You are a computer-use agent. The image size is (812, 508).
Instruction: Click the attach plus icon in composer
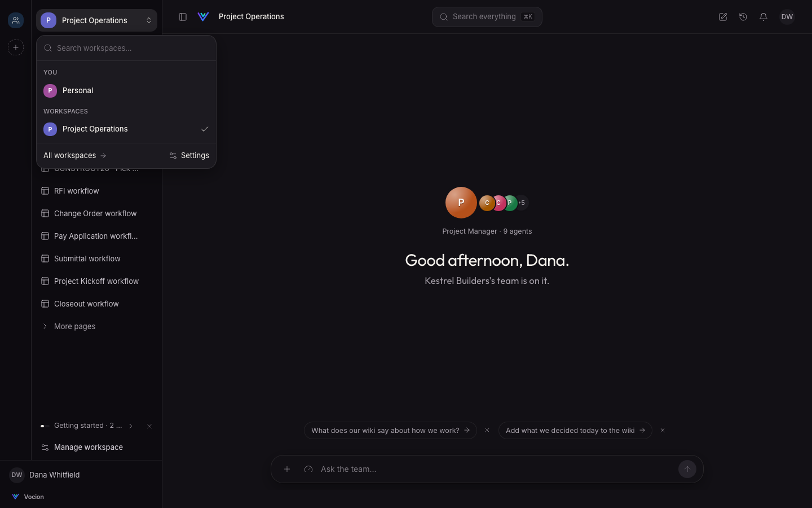(x=287, y=469)
